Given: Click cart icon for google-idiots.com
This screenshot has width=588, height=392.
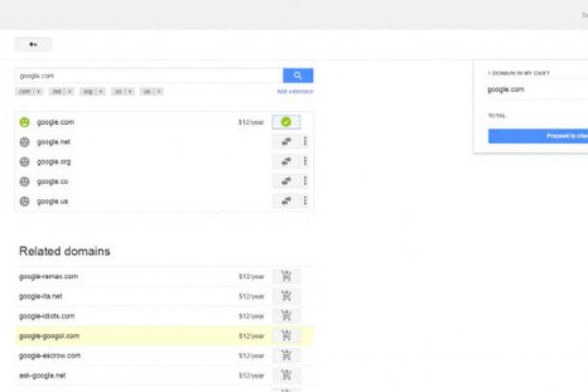Looking at the screenshot, I should tap(286, 316).
